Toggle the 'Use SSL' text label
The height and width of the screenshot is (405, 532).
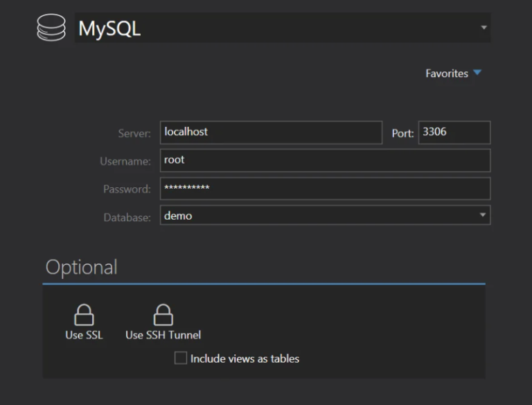pyautogui.click(x=84, y=335)
